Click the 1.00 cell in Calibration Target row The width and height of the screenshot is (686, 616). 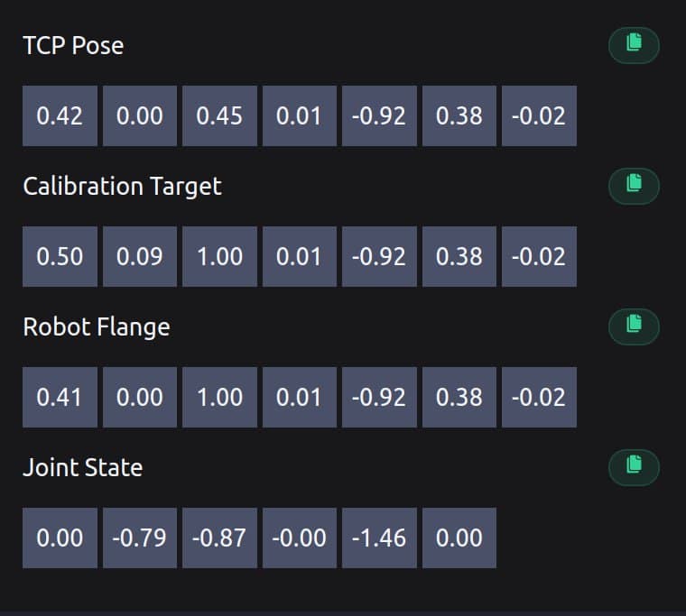(x=219, y=257)
